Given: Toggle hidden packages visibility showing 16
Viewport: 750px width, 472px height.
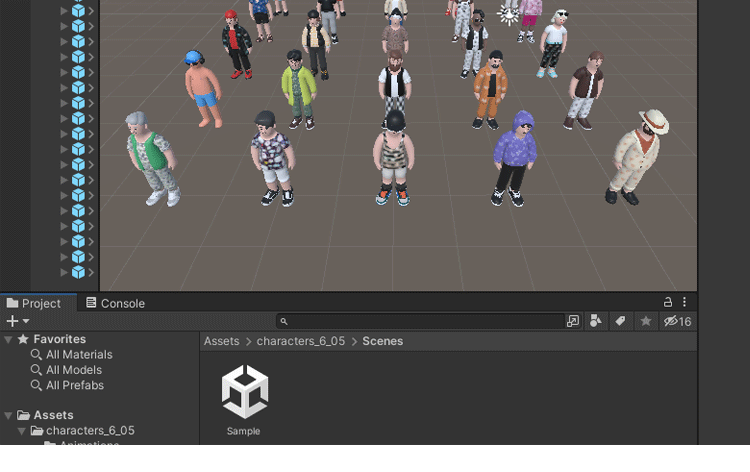Looking at the screenshot, I should [677, 321].
